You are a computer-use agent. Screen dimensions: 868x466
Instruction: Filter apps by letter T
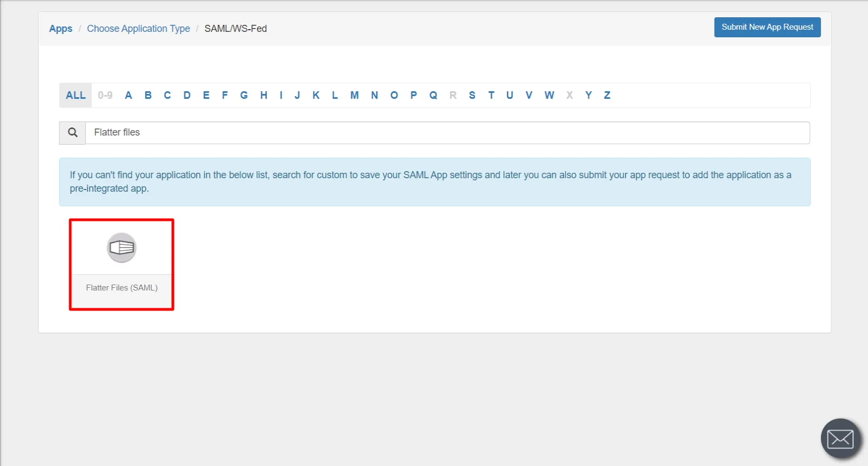[x=491, y=95]
